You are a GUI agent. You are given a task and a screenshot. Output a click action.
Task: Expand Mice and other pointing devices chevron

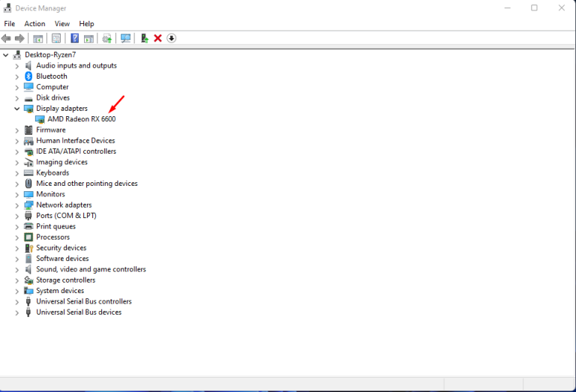(x=17, y=184)
